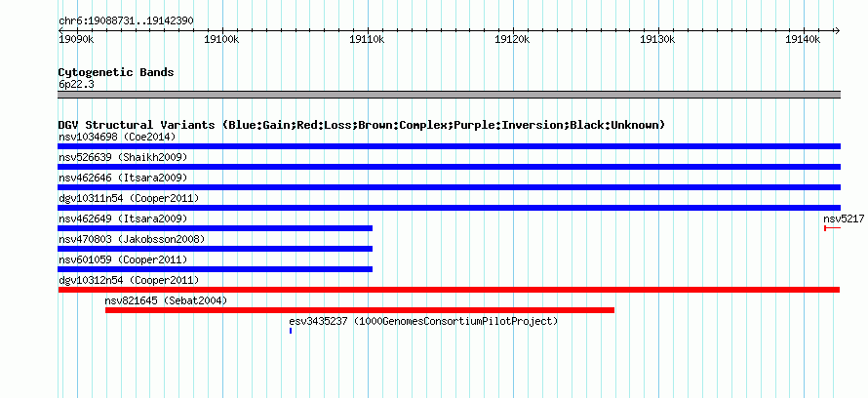The height and width of the screenshot is (398, 868).
Task: Select the tiny blue esv3435237 variant marker
Action: [x=291, y=331]
